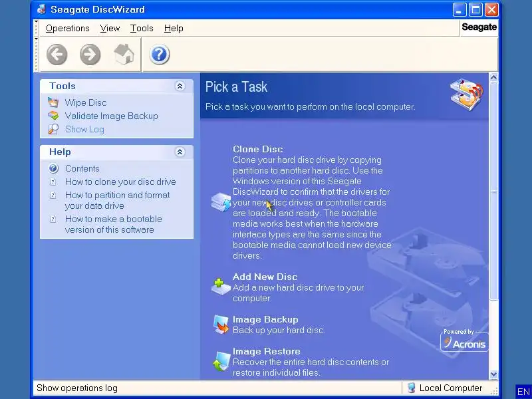Viewport: 532px width, 399px height.
Task: Click the scroll down arrow of task pane
Action: (x=493, y=374)
